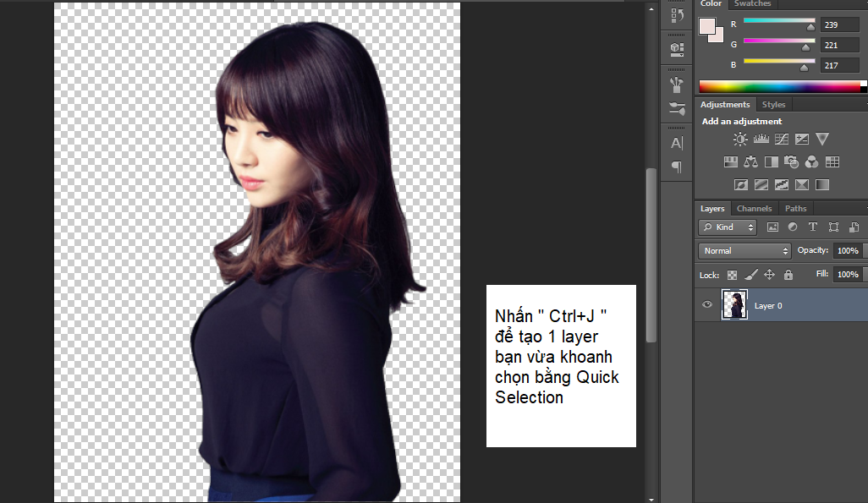Open the Character panel icon

point(676,143)
